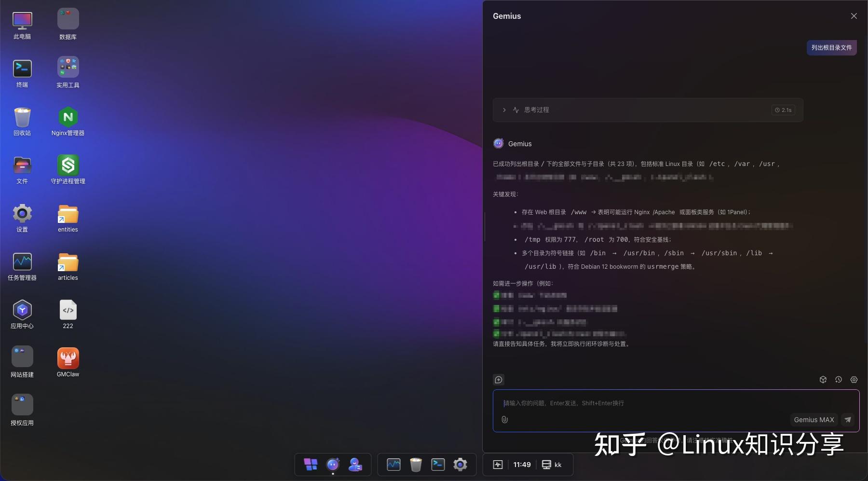Launch 守护进程管理 desktop app
This screenshot has width=868, height=481.
[68, 165]
